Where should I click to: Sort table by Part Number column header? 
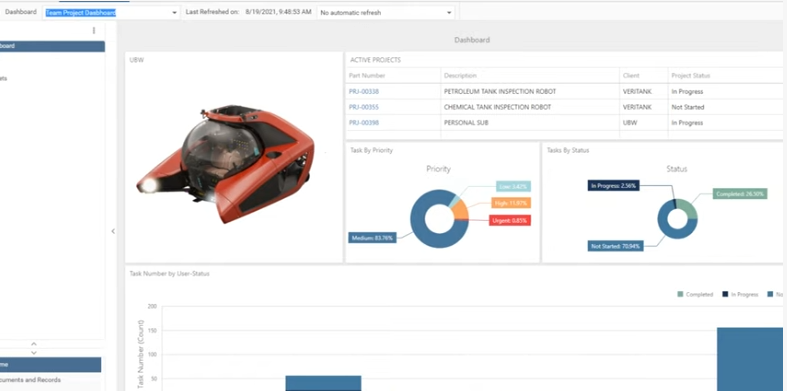tap(367, 76)
